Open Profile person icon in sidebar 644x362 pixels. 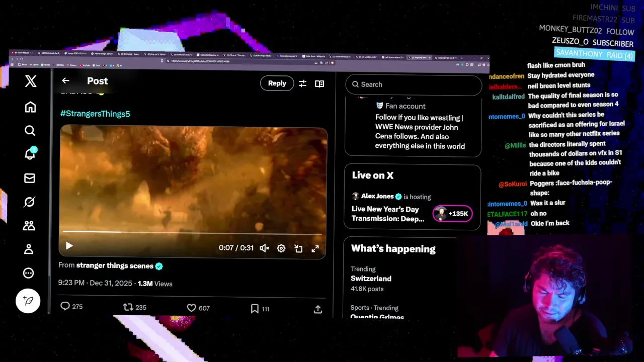[x=29, y=249]
